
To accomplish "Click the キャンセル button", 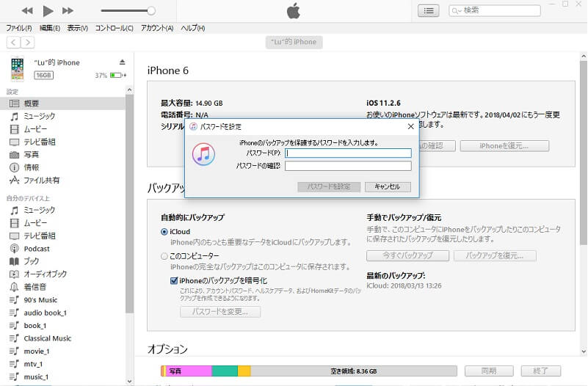I will (x=388, y=186).
